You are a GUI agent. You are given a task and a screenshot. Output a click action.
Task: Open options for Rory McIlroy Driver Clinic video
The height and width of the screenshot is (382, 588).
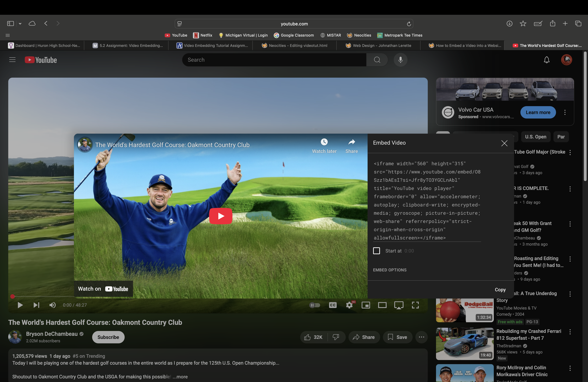coord(570,368)
